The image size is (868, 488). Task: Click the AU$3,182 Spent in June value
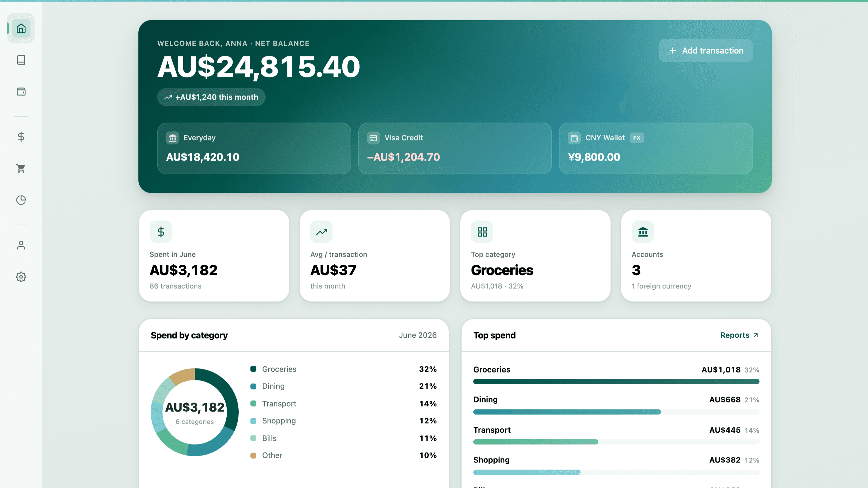184,270
